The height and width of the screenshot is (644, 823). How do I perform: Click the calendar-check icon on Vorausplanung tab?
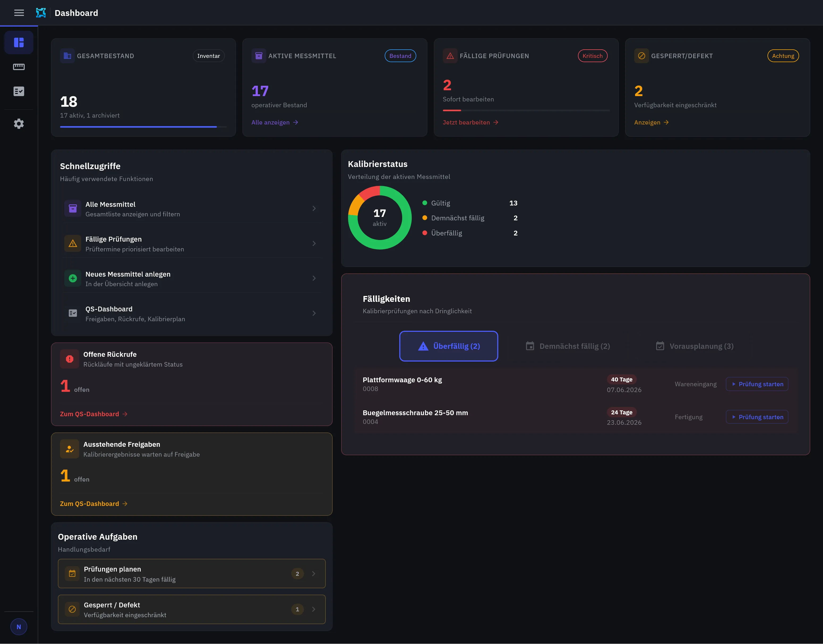(x=660, y=346)
